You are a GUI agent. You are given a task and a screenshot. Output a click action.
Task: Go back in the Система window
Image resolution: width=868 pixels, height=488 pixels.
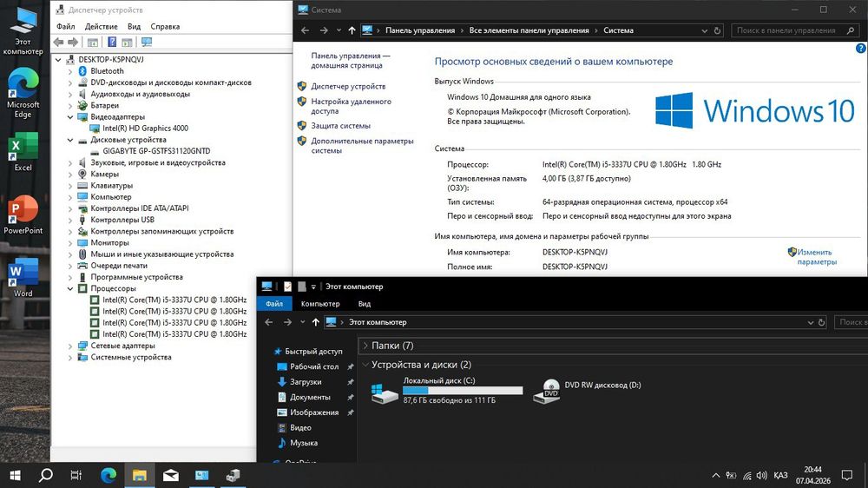[305, 30]
